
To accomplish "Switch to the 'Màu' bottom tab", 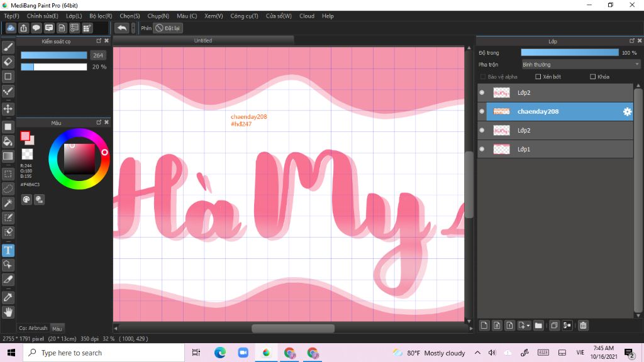I will click(57, 329).
